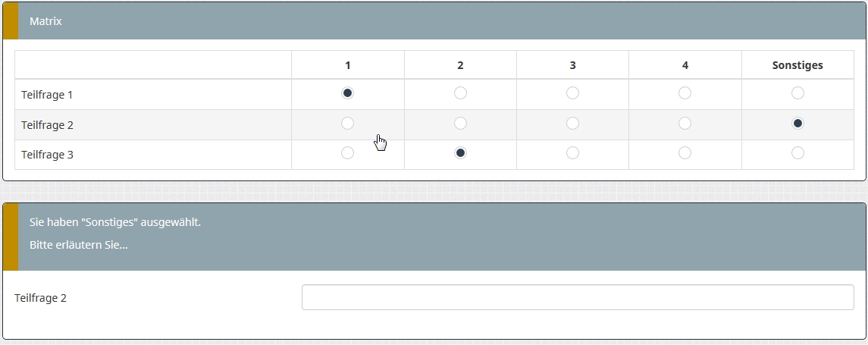Click the "Bitte erläutern Sie..." heading text
Viewport: 868px width, 345px height.
79,246
